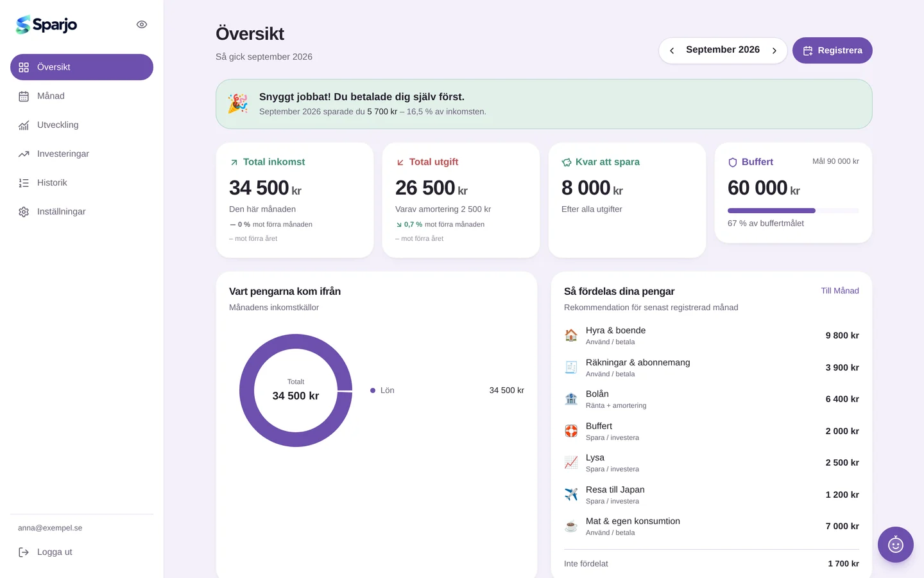
Task: Click the Inställningar gear icon
Action: [x=24, y=212]
